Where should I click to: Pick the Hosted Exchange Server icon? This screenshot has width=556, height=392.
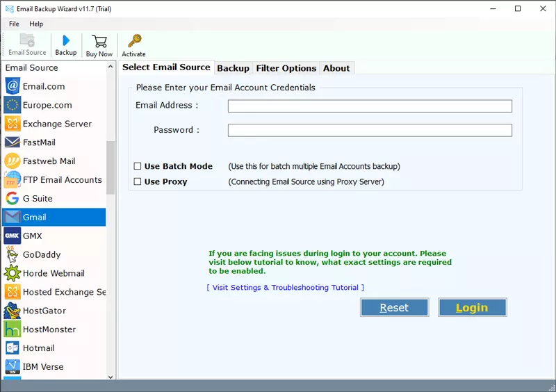click(13, 292)
